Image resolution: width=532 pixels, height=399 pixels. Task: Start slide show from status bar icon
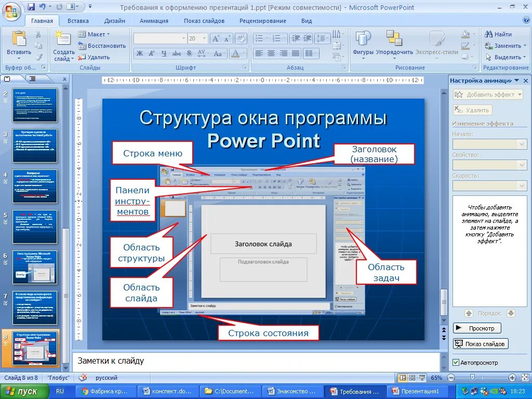[x=422, y=378]
